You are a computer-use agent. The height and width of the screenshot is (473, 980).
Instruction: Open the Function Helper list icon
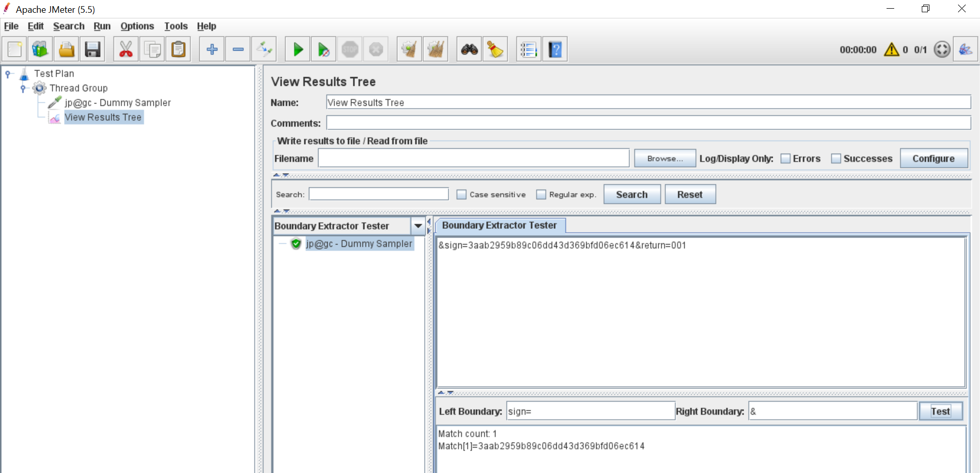(x=529, y=50)
